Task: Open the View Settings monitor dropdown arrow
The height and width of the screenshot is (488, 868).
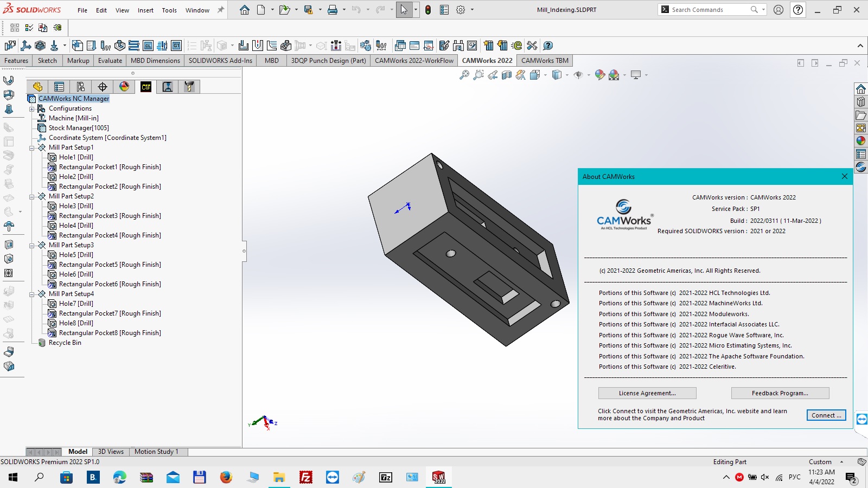Action: 646,75
